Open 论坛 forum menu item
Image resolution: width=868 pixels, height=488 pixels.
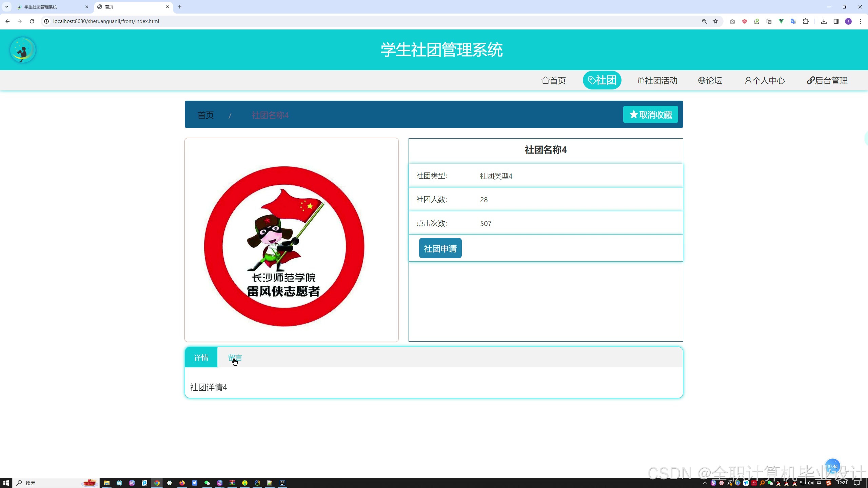pyautogui.click(x=710, y=81)
